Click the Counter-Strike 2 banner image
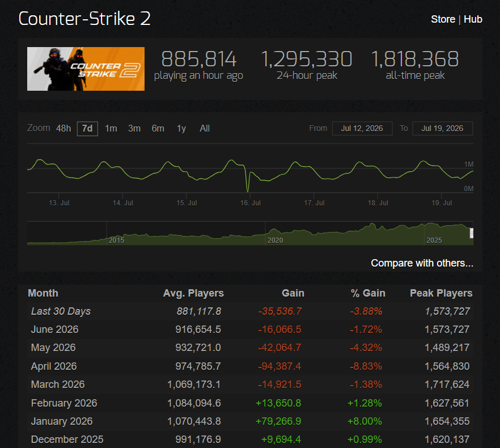 (x=86, y=69)
